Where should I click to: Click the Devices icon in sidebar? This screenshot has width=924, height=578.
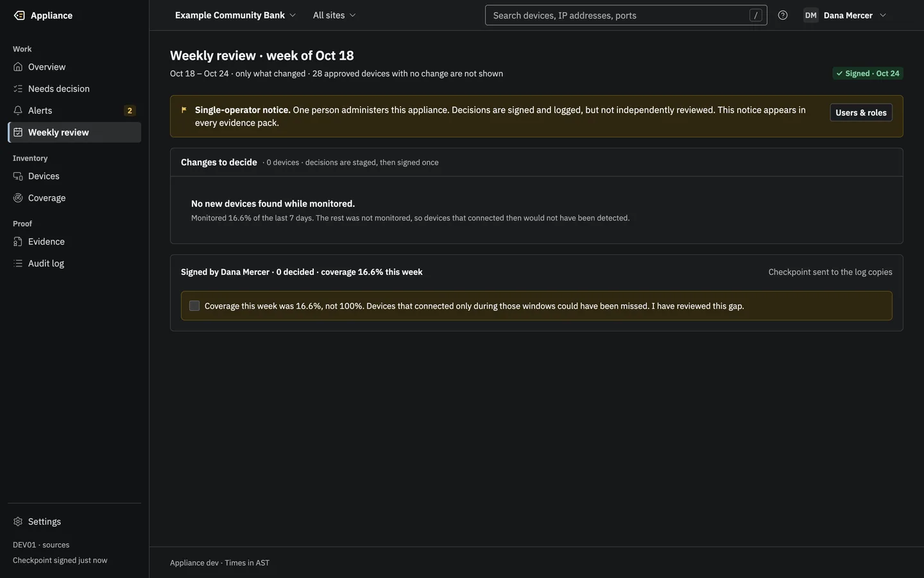coord(18,176)
